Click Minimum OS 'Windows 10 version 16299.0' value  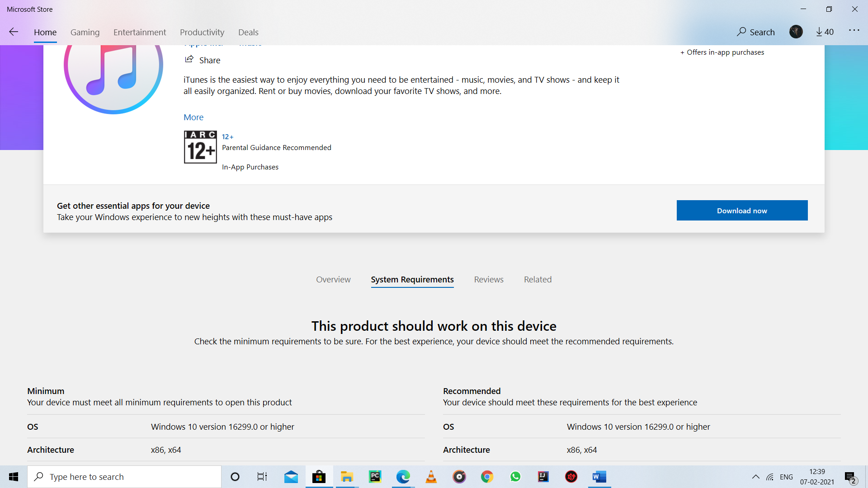tap(222, 427)
